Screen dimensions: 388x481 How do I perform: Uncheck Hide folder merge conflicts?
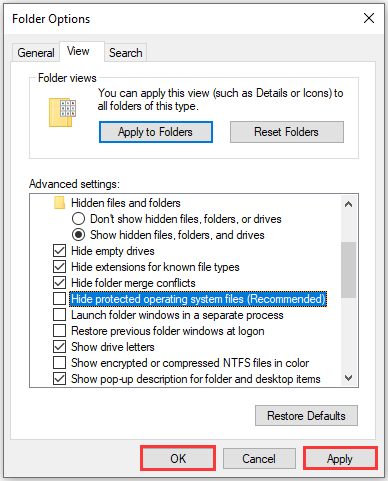(x=59, y=283)
